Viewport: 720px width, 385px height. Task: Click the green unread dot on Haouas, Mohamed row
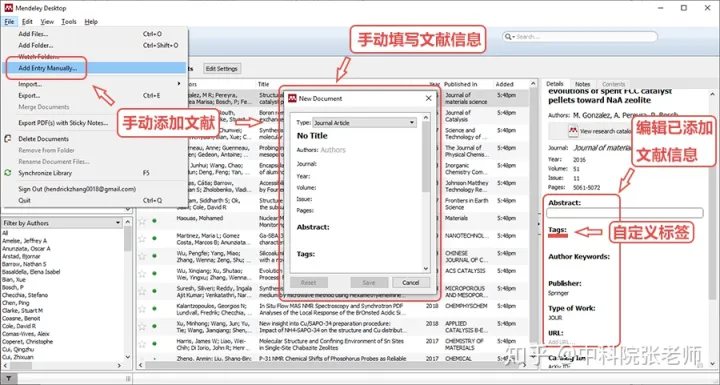pos(154,221)
